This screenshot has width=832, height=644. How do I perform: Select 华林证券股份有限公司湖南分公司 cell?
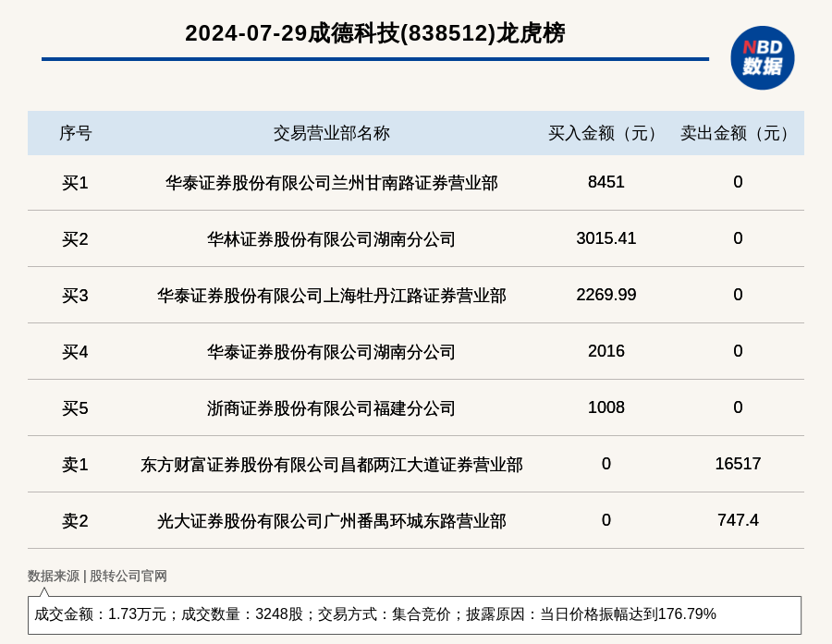332,239
